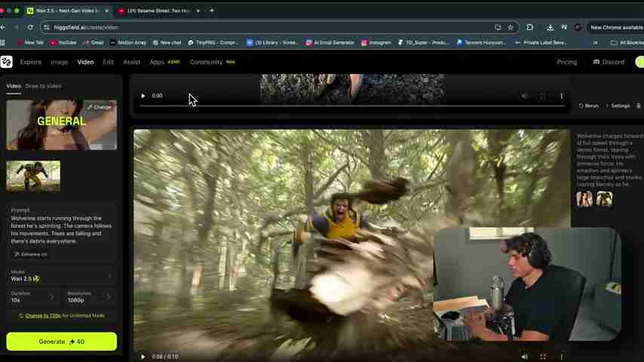Switch to the Wan 2.5 browser tab

(68, 11)
